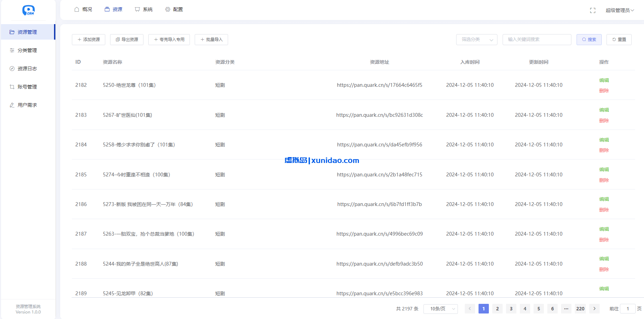Open the 资源管理 sidebar section
This screenshot has width=644, height=319.
click(x=28, y=32)
